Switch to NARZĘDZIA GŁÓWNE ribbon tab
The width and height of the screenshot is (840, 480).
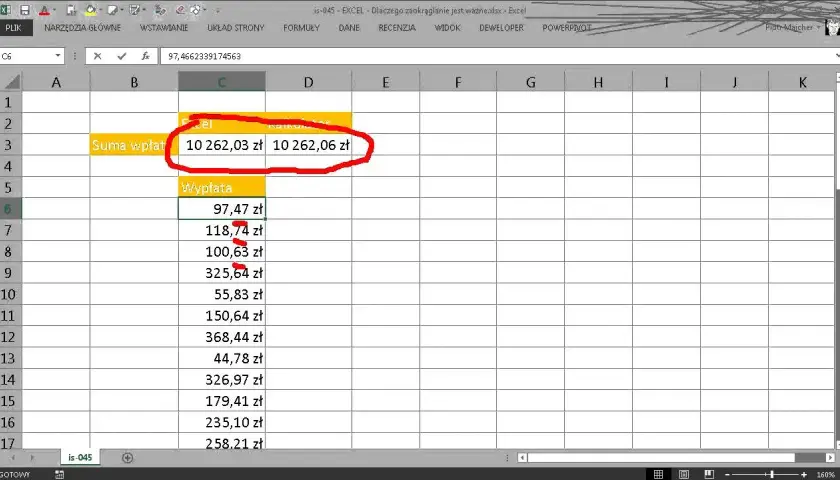[82, 27]
